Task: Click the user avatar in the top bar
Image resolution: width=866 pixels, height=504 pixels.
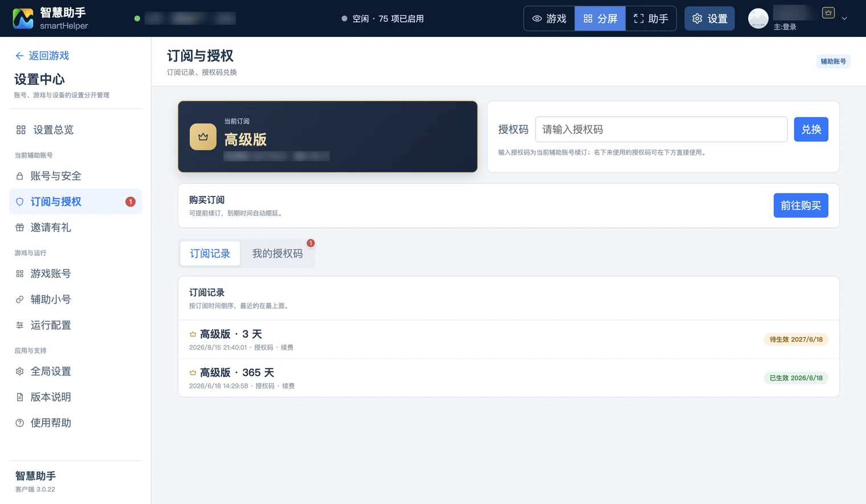Action: coord(758,18)
